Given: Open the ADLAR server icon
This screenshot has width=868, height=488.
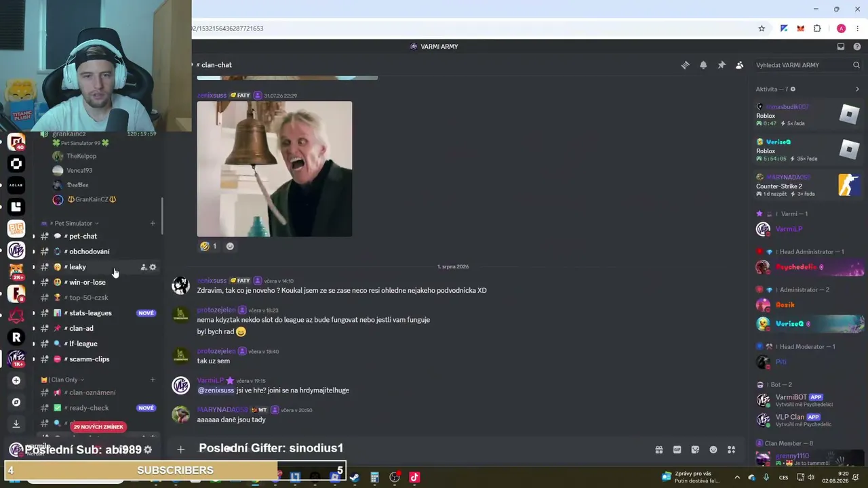Looking at the screenshot, I should 16,185.
